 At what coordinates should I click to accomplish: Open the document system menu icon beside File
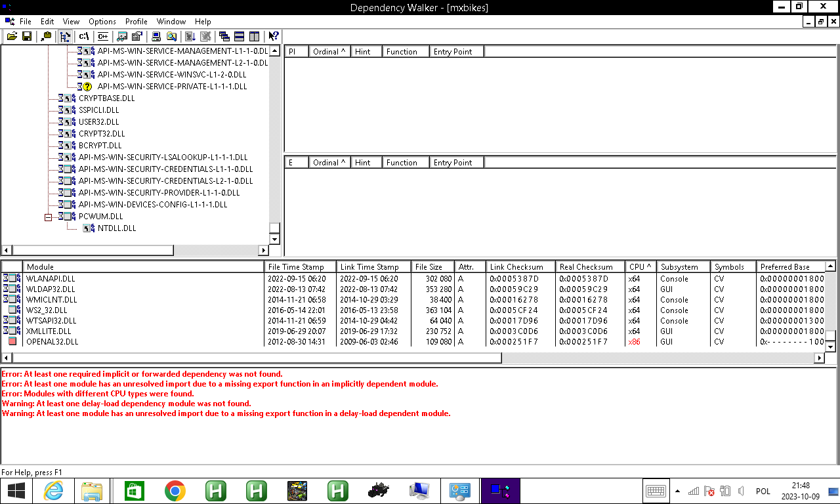click(10, 22)
